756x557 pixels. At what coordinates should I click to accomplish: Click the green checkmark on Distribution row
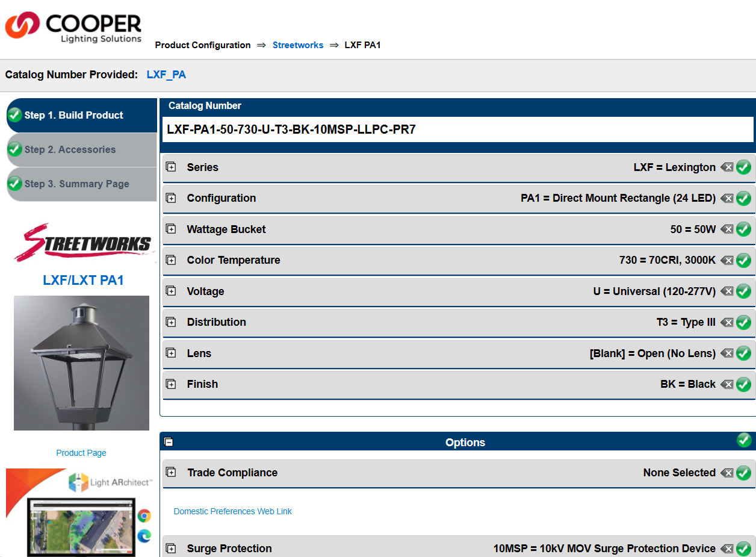coord(744,322)
